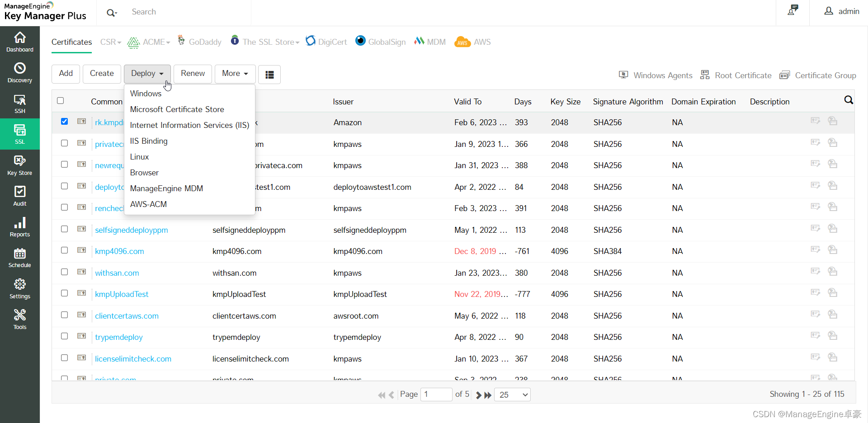Viewport: 868px width, 423px height.
Task: Select the SSL sidebar icon
Action: coord(20,134)
